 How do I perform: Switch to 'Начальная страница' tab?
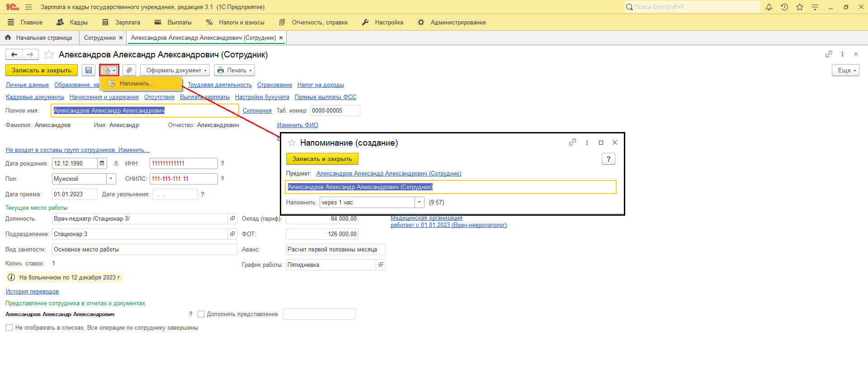coord(39,38)
